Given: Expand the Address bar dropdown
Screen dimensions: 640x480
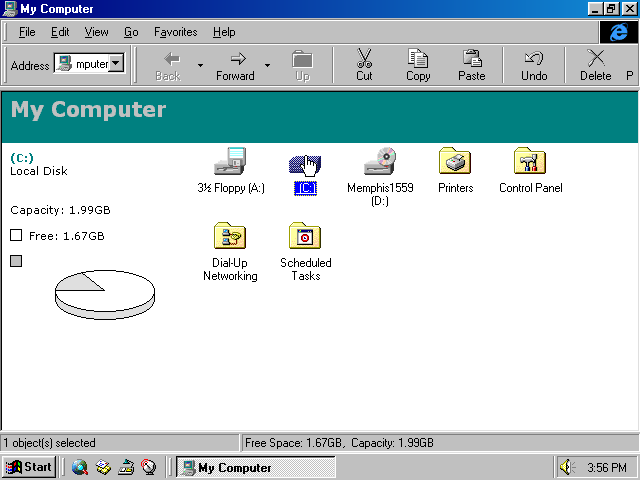Looking at the screenshot, I should 116,63.
